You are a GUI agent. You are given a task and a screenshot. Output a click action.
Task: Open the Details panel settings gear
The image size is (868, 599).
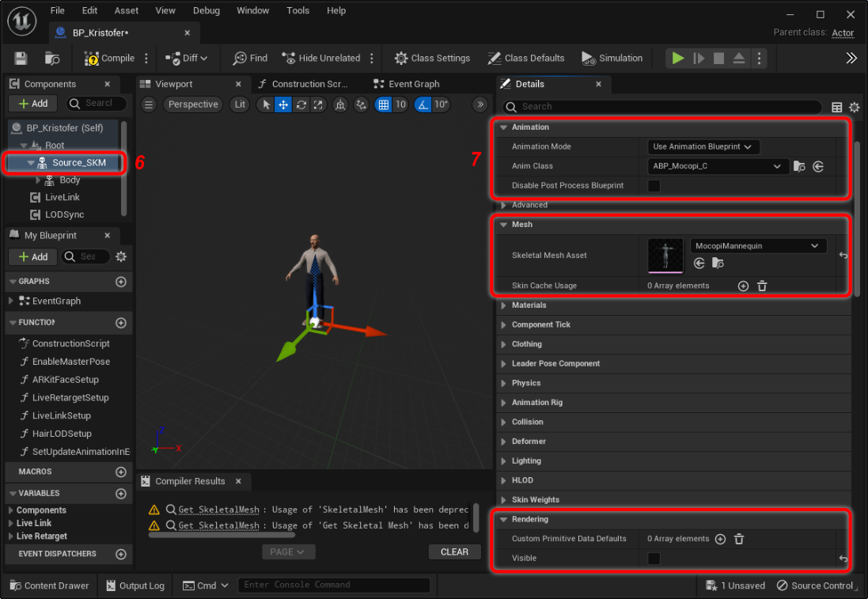coord(854,107)
